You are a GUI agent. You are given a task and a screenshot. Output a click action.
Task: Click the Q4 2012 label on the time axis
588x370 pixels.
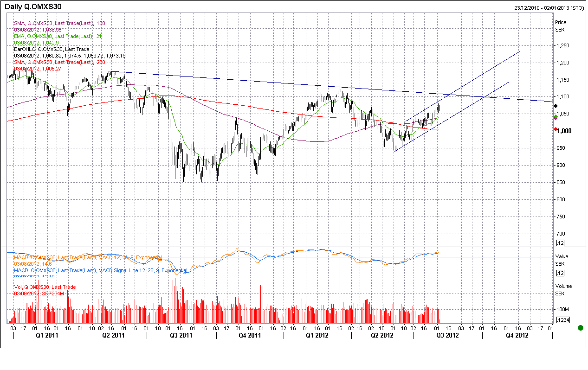516,335
